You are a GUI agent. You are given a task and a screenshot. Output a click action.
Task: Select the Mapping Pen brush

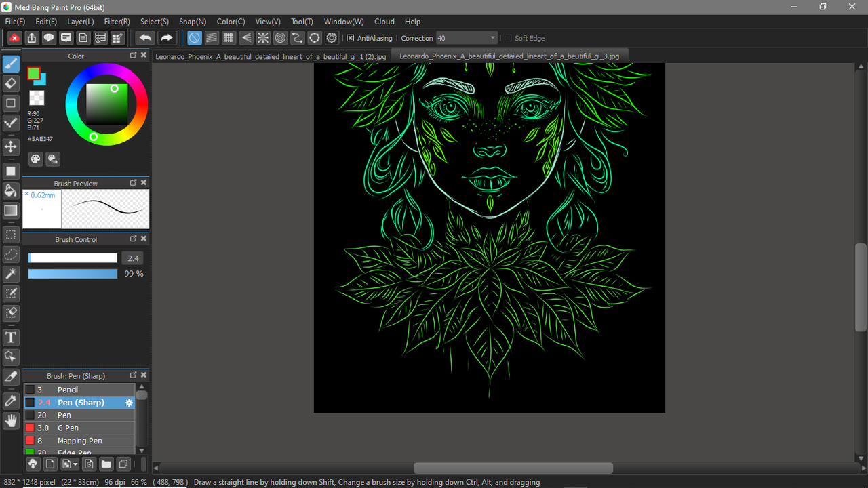pyautogui.click(x=79, y=441)
